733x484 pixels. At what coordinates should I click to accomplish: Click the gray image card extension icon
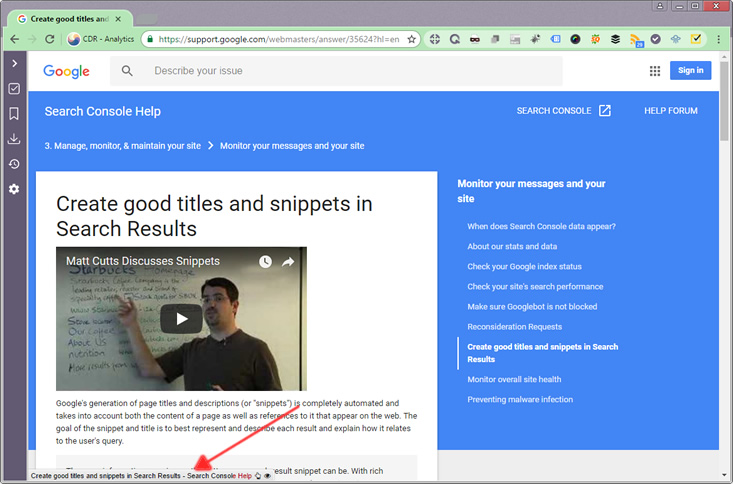point(515,39)
